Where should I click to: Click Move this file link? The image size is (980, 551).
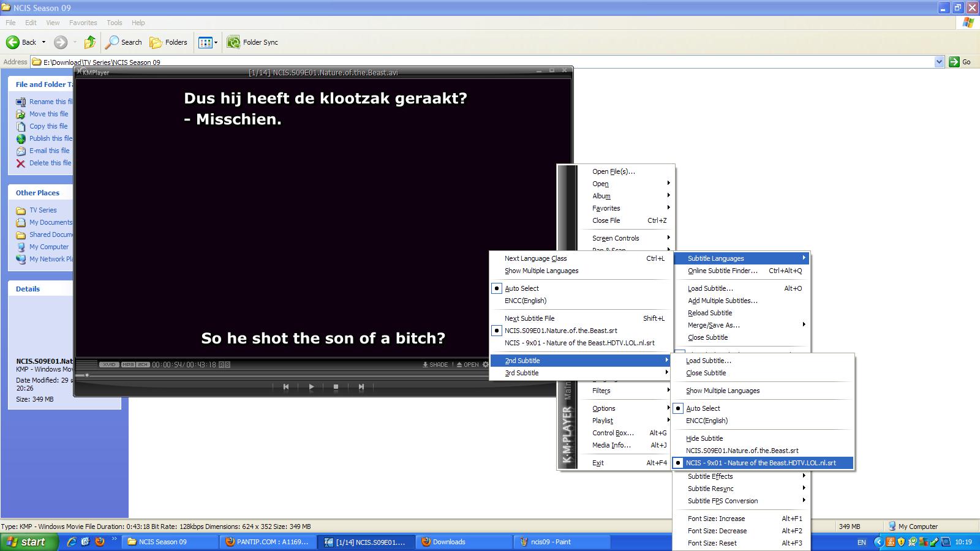click(49, 114)
